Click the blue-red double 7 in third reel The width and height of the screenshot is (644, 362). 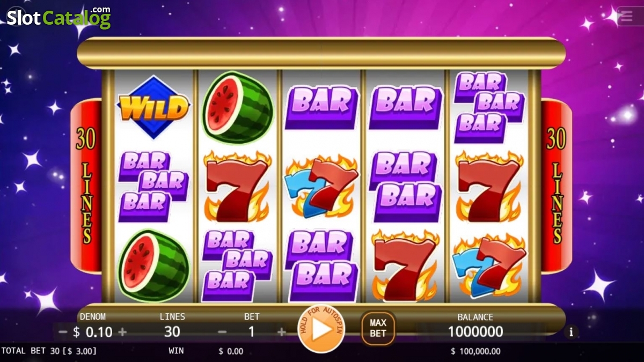click(x=321, y=187)
